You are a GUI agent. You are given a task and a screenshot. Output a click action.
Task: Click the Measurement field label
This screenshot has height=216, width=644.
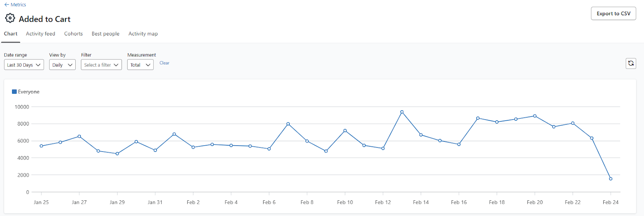pyautogui.click(x=142, y=55)
